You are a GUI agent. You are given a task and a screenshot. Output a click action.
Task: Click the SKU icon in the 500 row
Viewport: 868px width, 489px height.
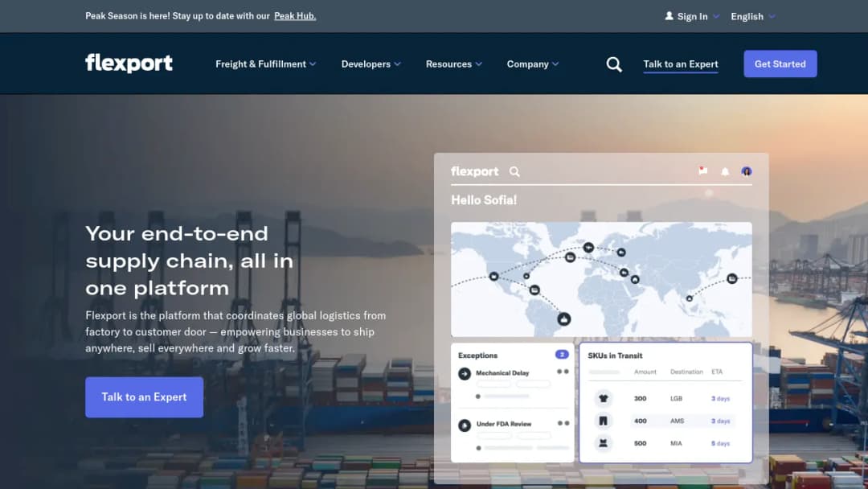[604, 443]
